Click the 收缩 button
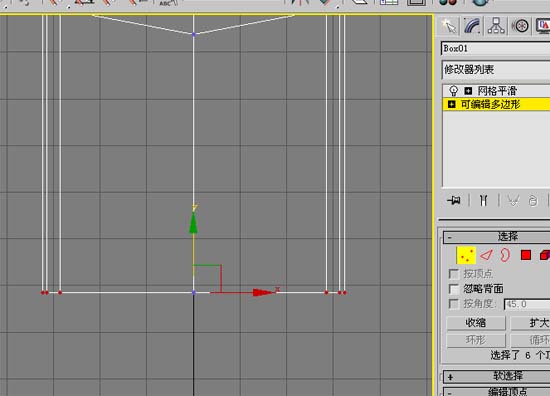The height and width of the screenshot is (396, 550). click(x=476, y=323)
